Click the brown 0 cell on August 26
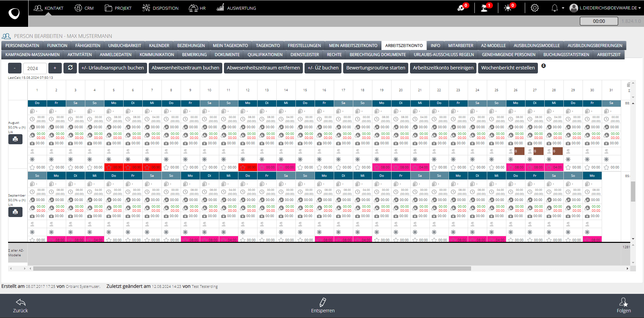The height and width of the screenshot is (318, 644). pos(519,151)
